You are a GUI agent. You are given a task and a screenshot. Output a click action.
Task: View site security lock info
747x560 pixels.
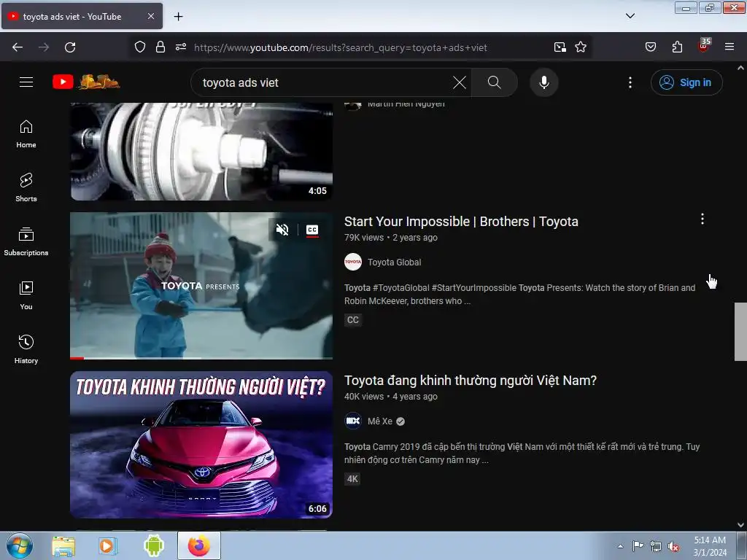[160, 47]
